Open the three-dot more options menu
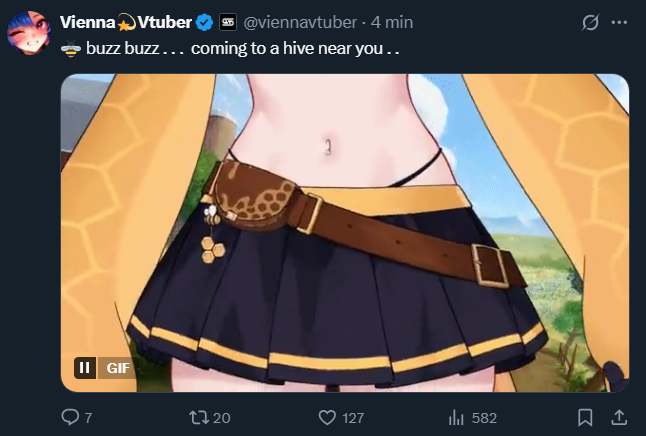 coord(619,22)
